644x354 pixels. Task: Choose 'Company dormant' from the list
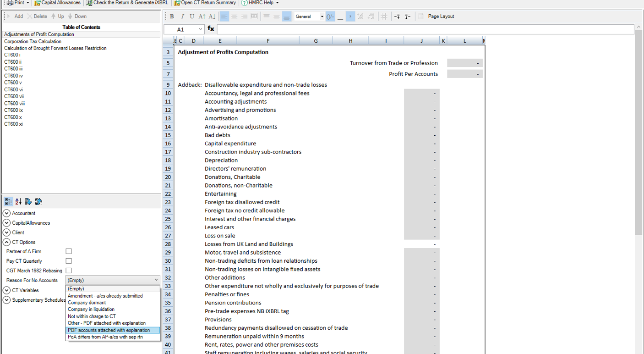click(x=113, y=303)
